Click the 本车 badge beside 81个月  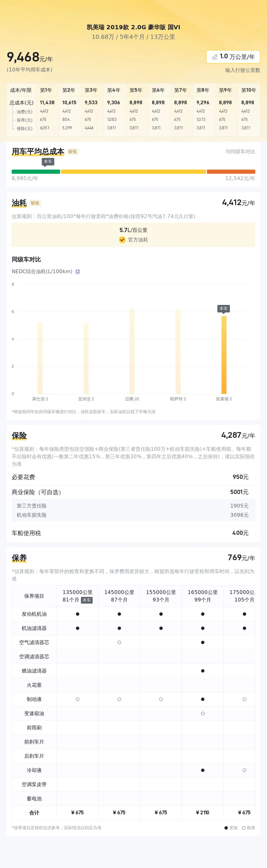[87, 600]
